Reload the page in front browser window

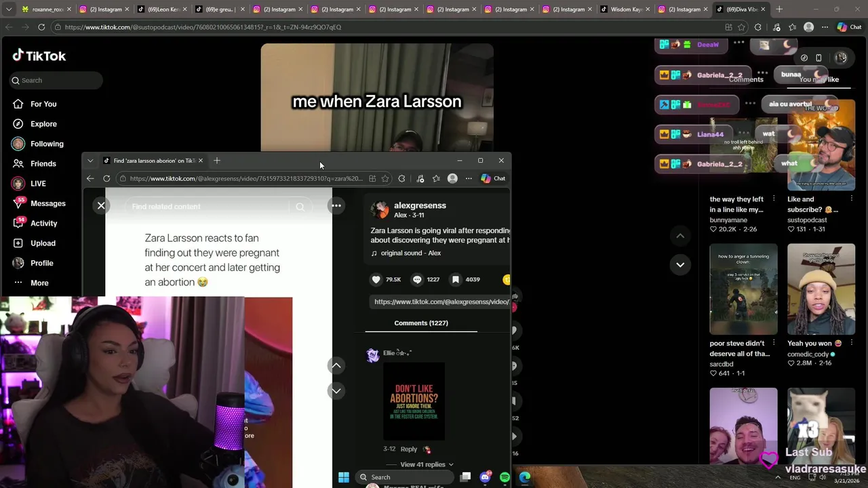click(106, 178)
